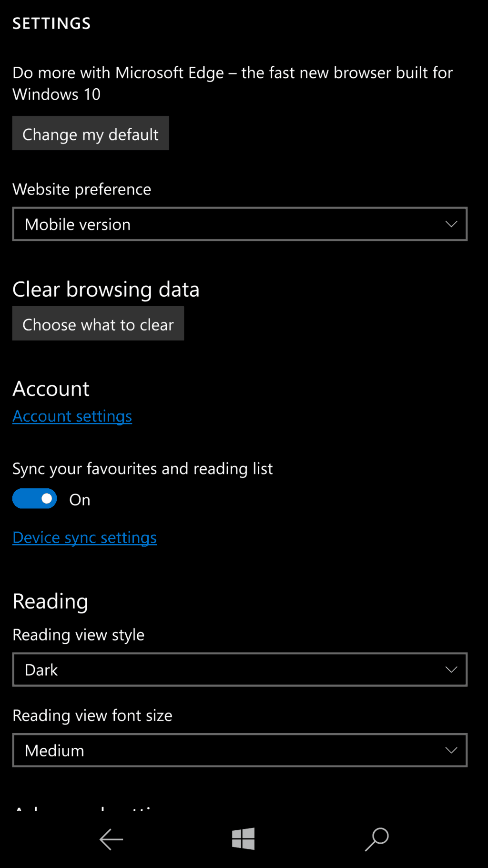Click the On label beside sync toggle

tap(80, 500)
